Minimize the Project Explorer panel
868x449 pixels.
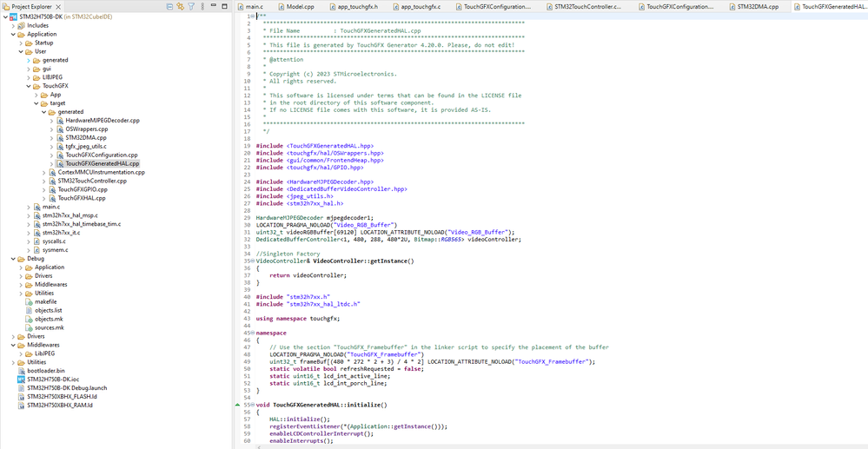[x=214, y=7]
